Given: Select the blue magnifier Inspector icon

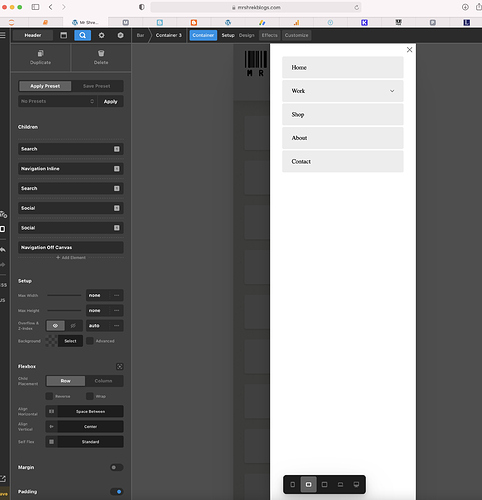Looking at the screenshot, I should (x=82, y=35).
